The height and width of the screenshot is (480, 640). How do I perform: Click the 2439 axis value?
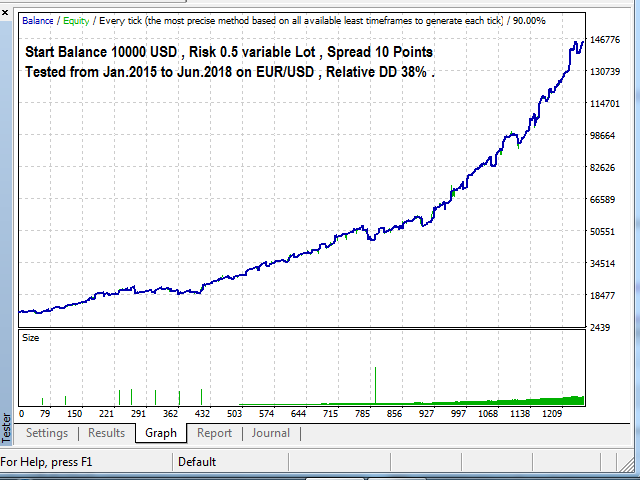click(600, 327)
